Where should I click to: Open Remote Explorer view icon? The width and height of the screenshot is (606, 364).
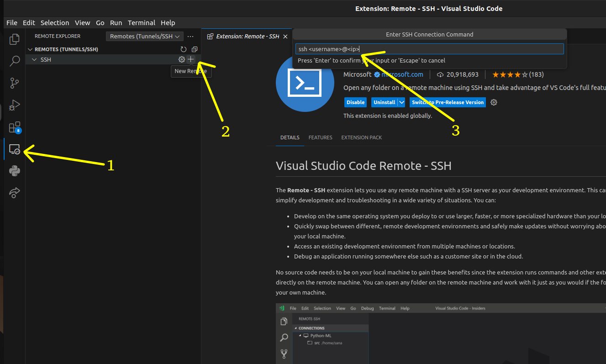[15, 149]
